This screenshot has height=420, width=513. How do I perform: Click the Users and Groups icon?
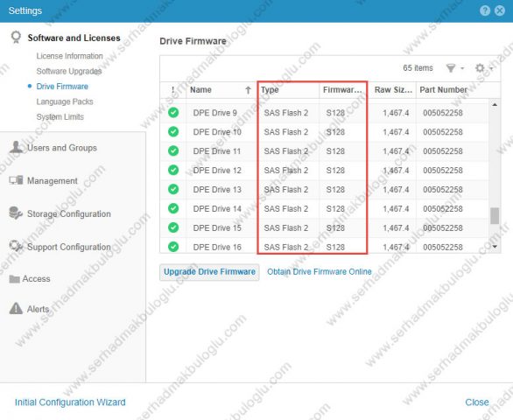[x=16, y=148]
